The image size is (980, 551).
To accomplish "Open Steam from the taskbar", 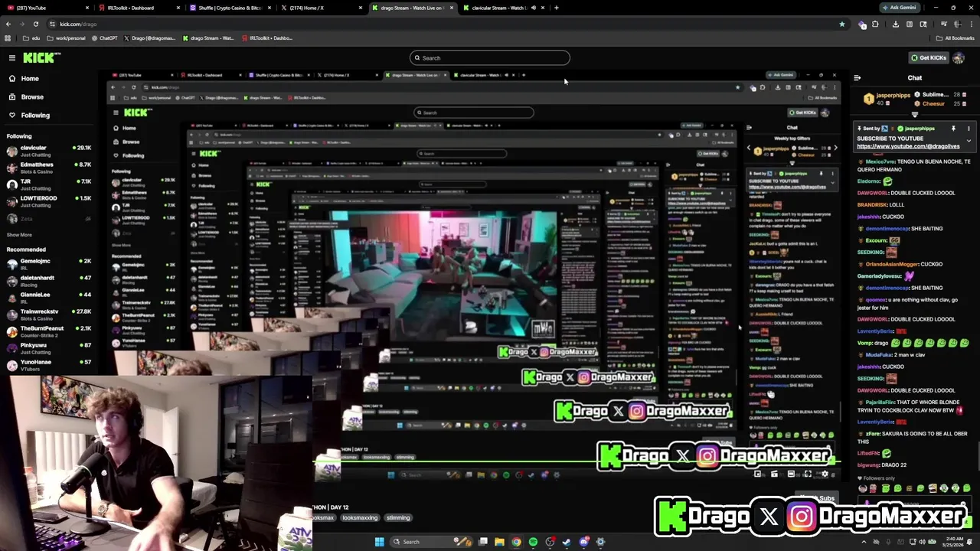I will tap(567, 542).
